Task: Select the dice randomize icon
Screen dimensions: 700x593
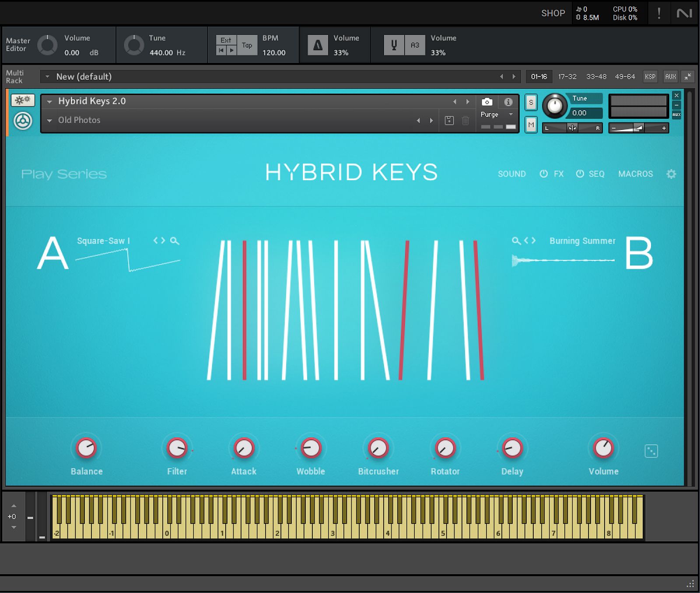Action: 651,450
